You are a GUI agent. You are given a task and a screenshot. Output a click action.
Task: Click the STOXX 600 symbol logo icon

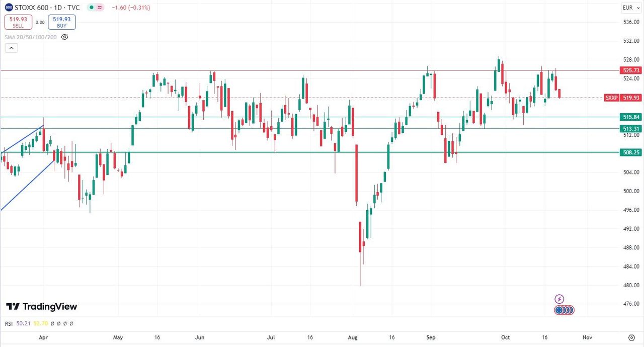click(x=9, y=8)
